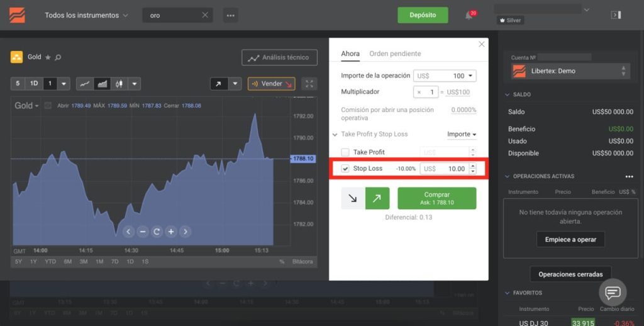Select the 7D chart range
Viewport: 644px width, 326px height.
(114, 261)
